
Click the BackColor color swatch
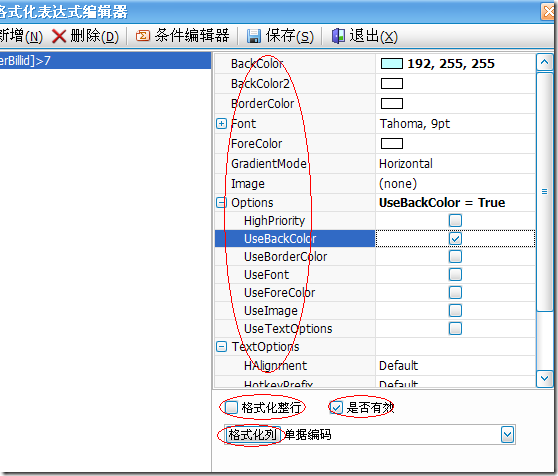click(392, 64)
